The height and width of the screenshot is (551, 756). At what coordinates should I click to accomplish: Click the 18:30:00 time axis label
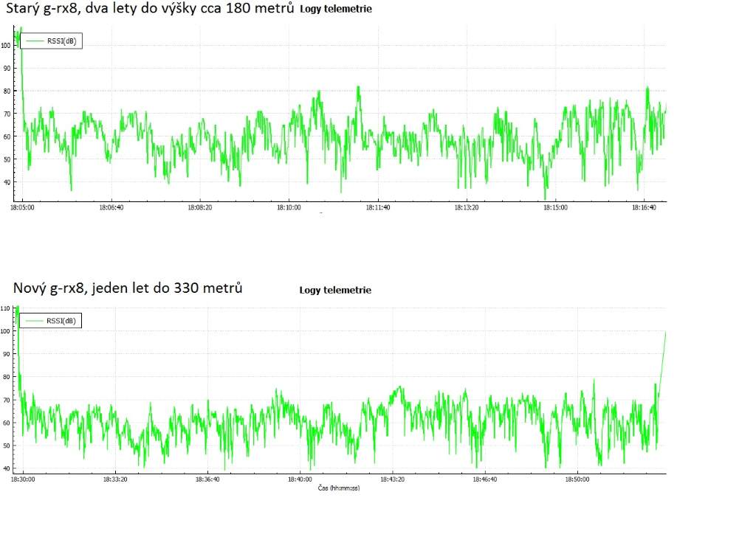point(22,479)
